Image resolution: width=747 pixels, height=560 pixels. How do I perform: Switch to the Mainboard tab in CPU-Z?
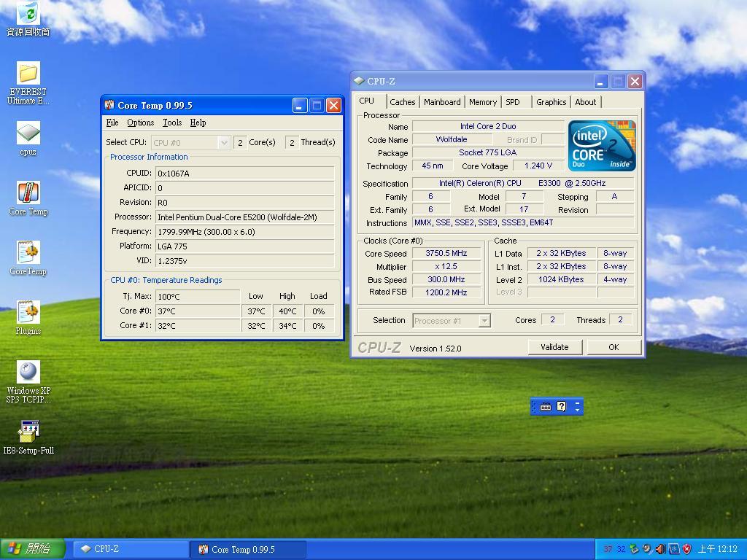pos(442,102)
